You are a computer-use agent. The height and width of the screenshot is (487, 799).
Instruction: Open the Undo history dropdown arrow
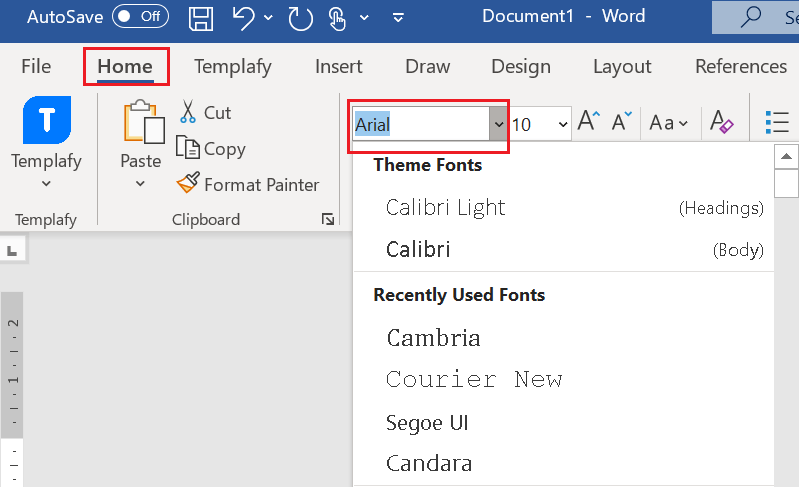268,18
